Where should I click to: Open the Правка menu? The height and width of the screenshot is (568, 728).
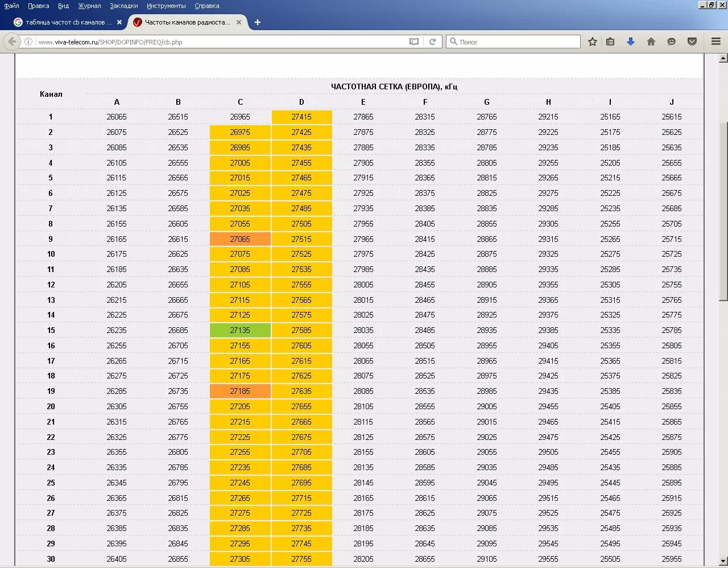[x=38, y=6]
